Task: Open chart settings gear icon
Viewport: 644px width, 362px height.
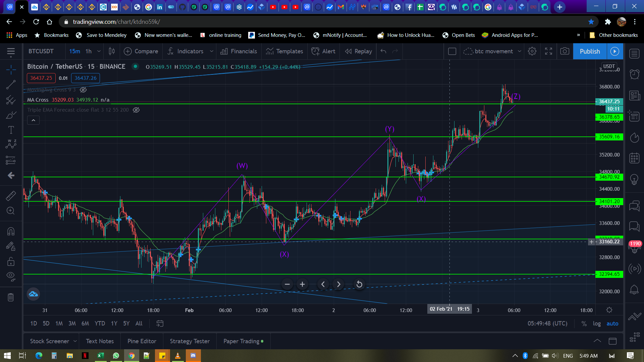Action: click(x=532, y=51)
